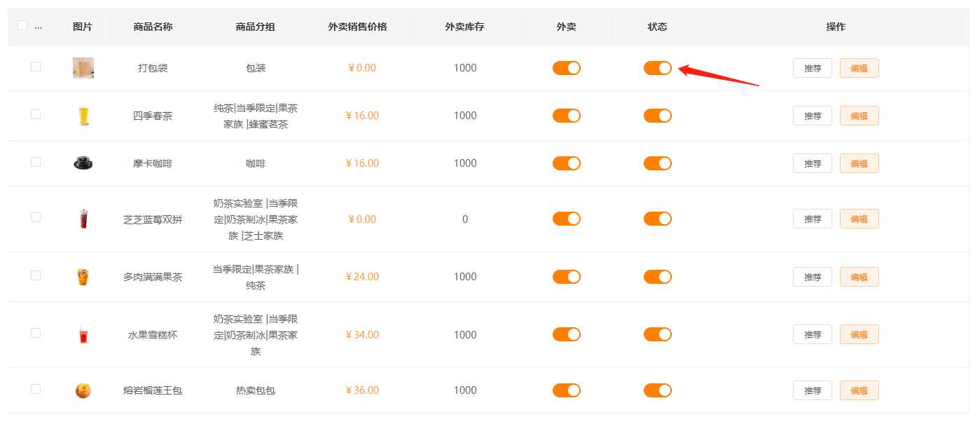View the 芝芝蓝莓双拼 product picture
Image resolution: width=980 pixels, height=424 pixels.
(x=83, y=219)
